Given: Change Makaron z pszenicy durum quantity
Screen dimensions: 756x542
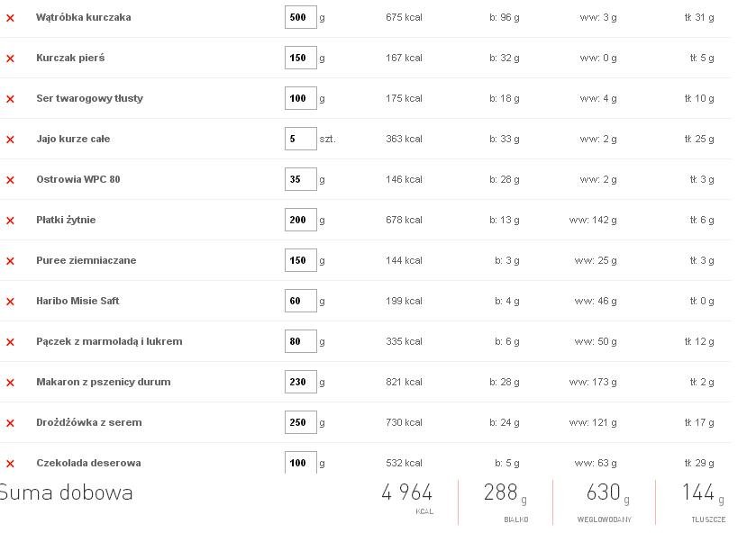Looking at the screenshot, I should (x=301, y=382).
